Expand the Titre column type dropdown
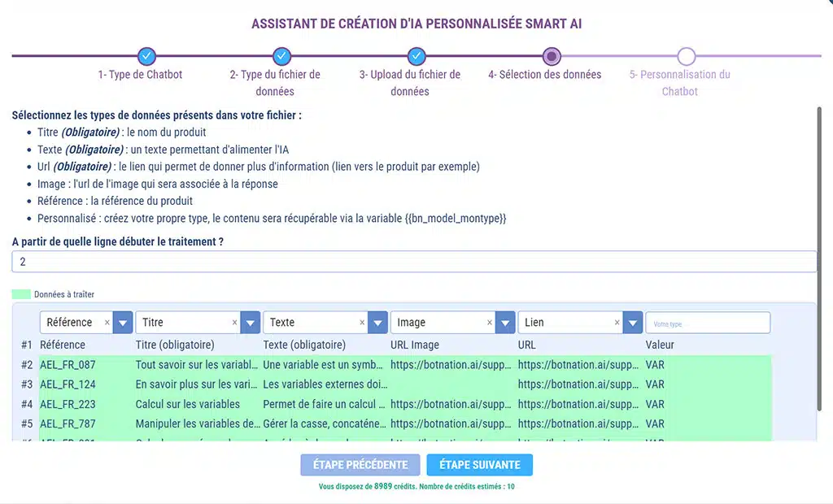The height and width of the screenshot is (504, 833). click(x=251, y=323)
